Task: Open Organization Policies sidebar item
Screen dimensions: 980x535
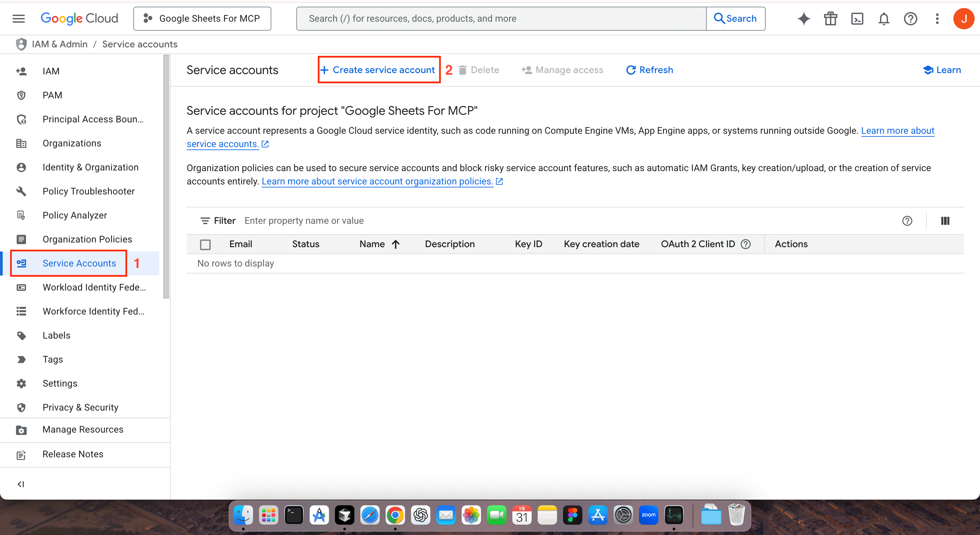Action: (80, 239)
